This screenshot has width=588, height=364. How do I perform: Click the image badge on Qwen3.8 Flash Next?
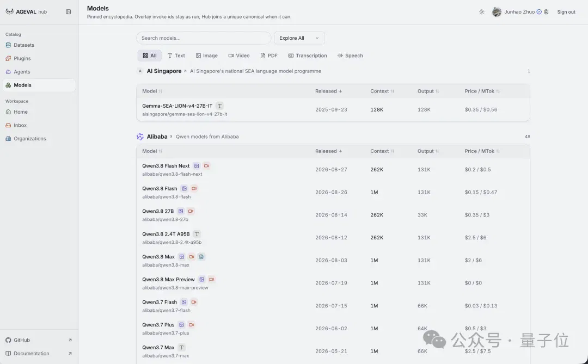tap(197, 166)
